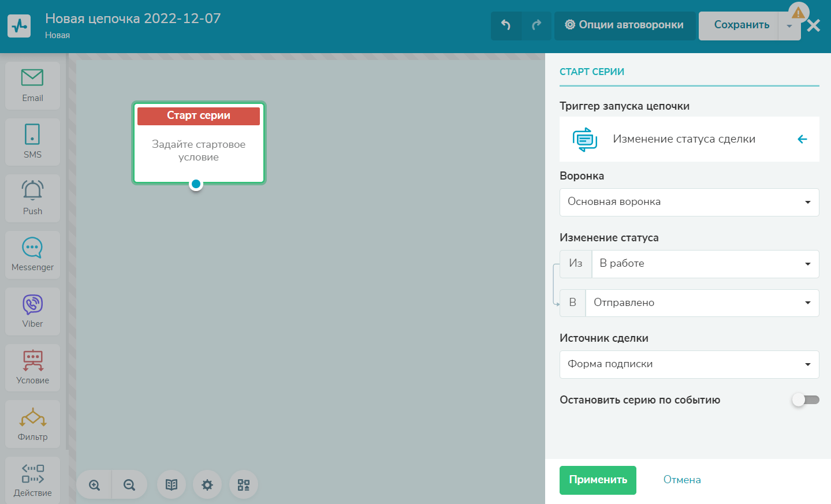Screen dimensions: 831x504
Task: Add a Messenger block from sidebar
Action: (32, 255)
